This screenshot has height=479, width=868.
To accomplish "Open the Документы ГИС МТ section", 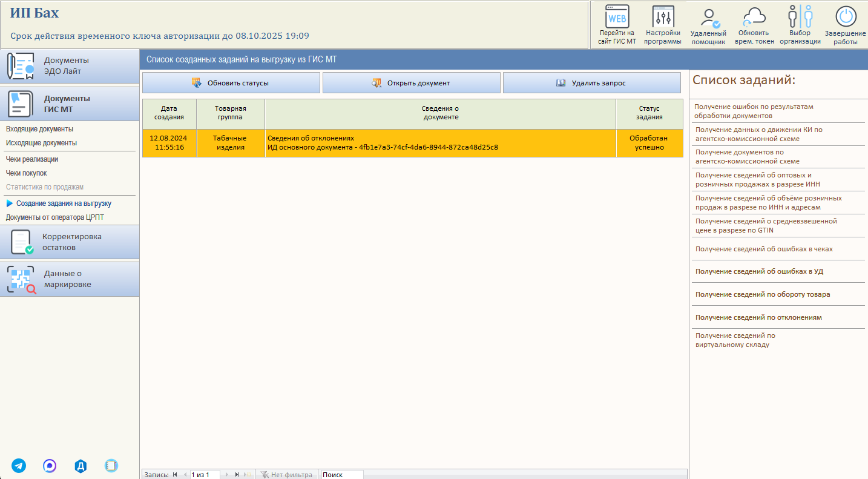I will pyautogui.click(x=70, y=104).
